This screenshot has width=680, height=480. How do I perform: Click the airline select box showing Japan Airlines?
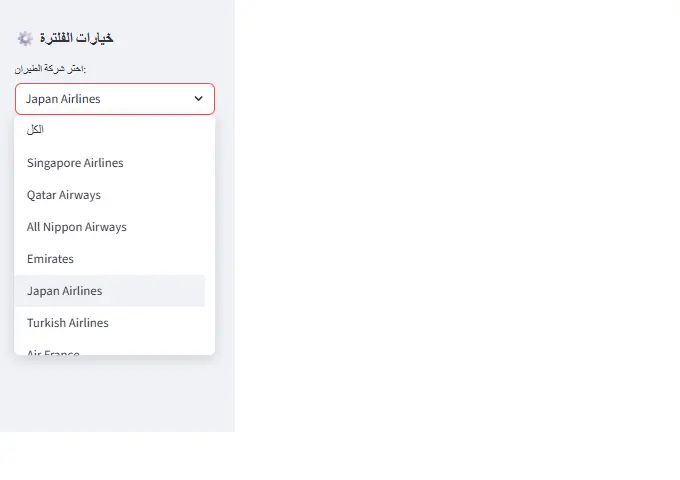point(100,99)
